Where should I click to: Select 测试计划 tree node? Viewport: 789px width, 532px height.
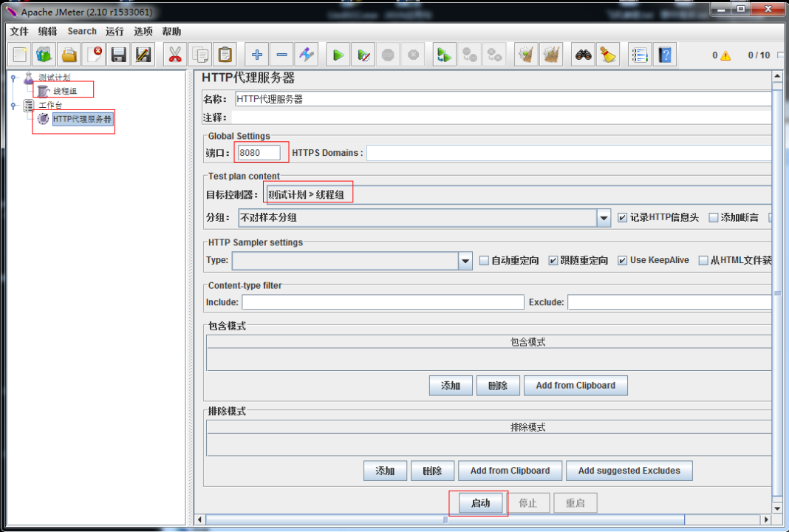point(55,78)
